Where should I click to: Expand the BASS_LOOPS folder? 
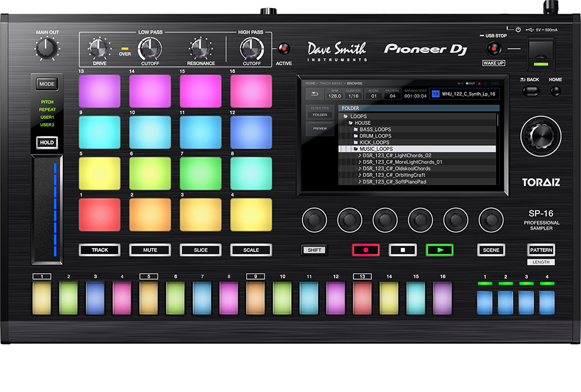(375, 130)
